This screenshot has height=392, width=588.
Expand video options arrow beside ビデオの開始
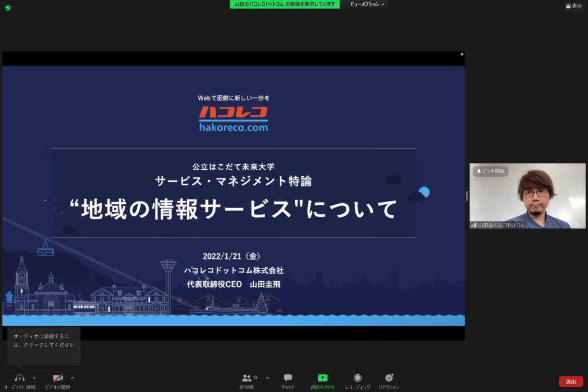click(72, 378)
